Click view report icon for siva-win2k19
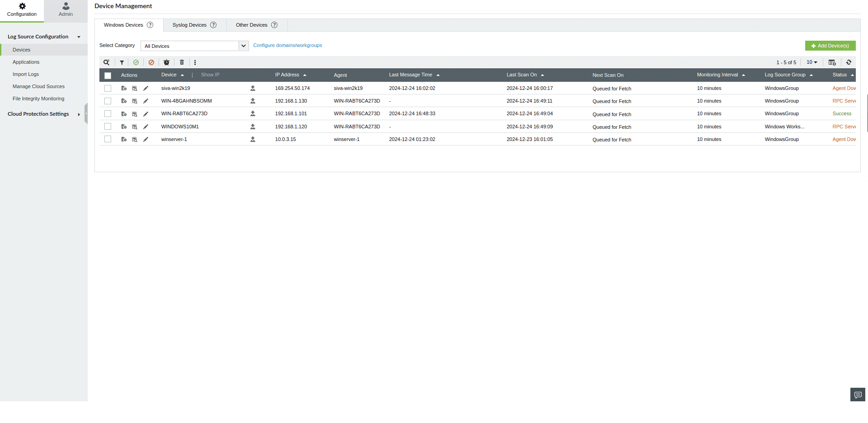Viewport: 868px width, 423px height. coord(135,88)
